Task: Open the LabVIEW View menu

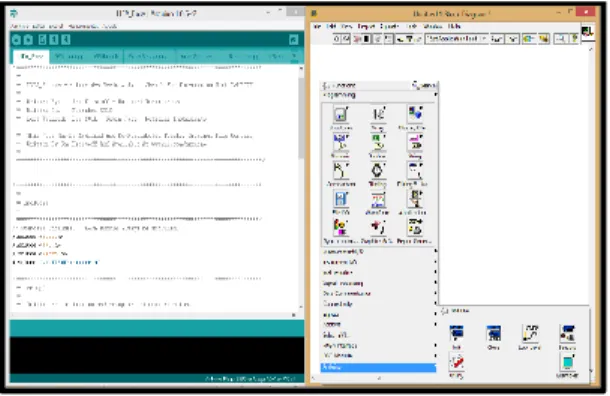Action: tap(346, 26)
